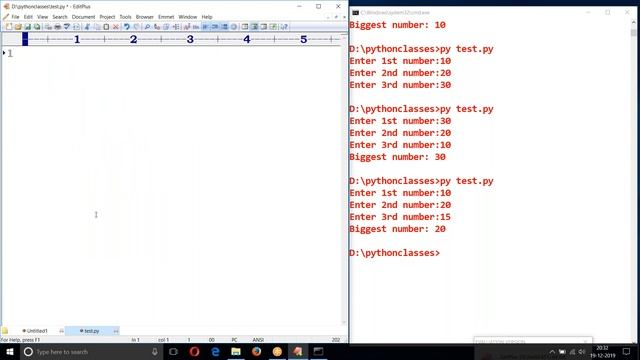Click the 'ANSI' encoding status entry
The image size is (640, 360).
tap(258, 340)
